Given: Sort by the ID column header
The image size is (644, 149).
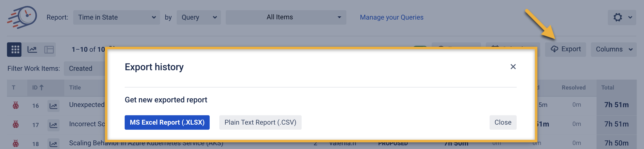Looking at the screenshot, I should 38,88.
